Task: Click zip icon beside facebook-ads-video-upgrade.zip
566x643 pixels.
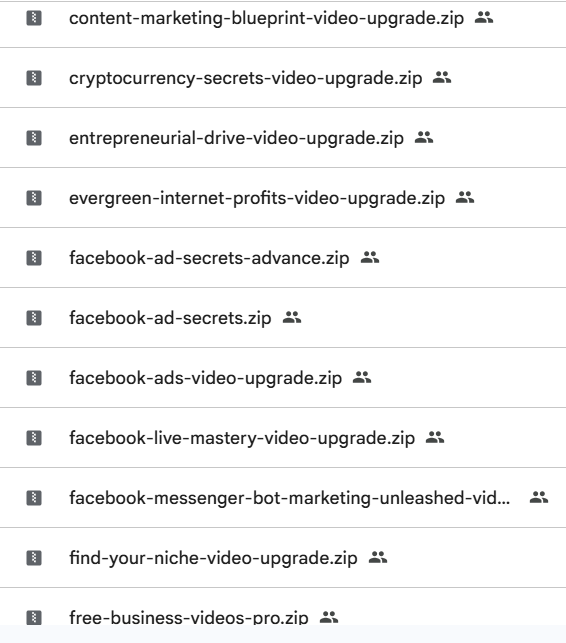Action: (x=34, y=378)
